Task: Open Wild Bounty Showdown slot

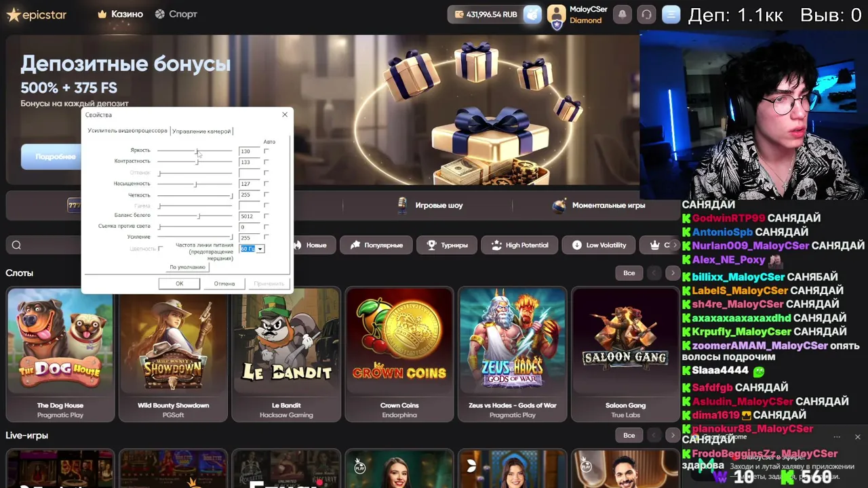Action: coord(174,354)
